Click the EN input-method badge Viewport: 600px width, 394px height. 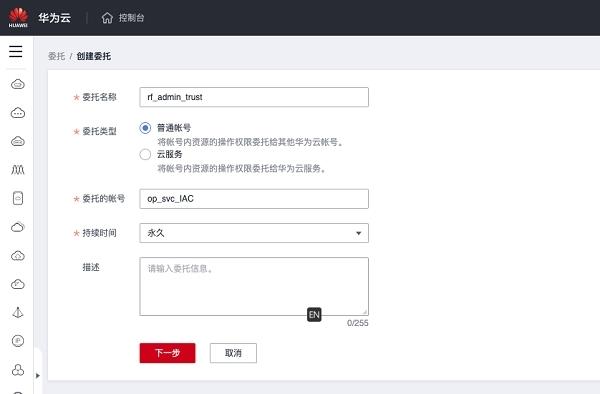coord(314,315)
